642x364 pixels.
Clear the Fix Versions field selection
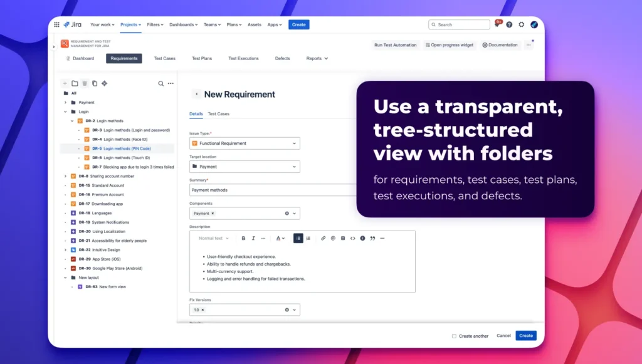287,309
